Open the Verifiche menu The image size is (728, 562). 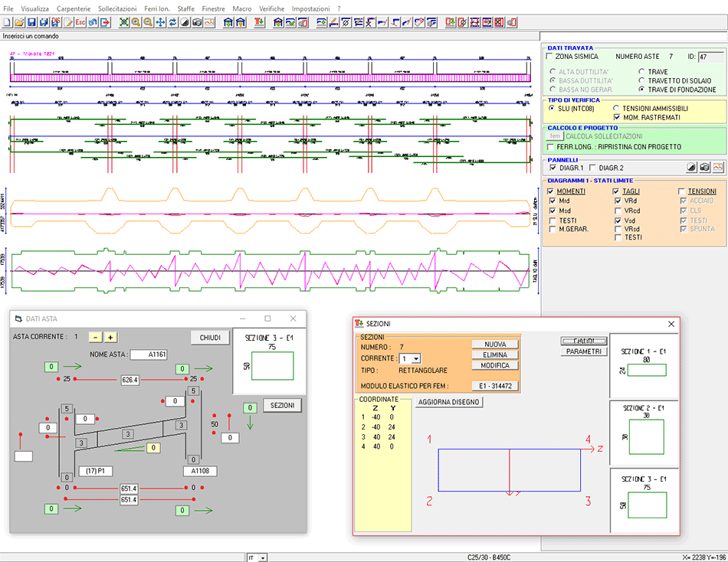click(x=271, y=8)
